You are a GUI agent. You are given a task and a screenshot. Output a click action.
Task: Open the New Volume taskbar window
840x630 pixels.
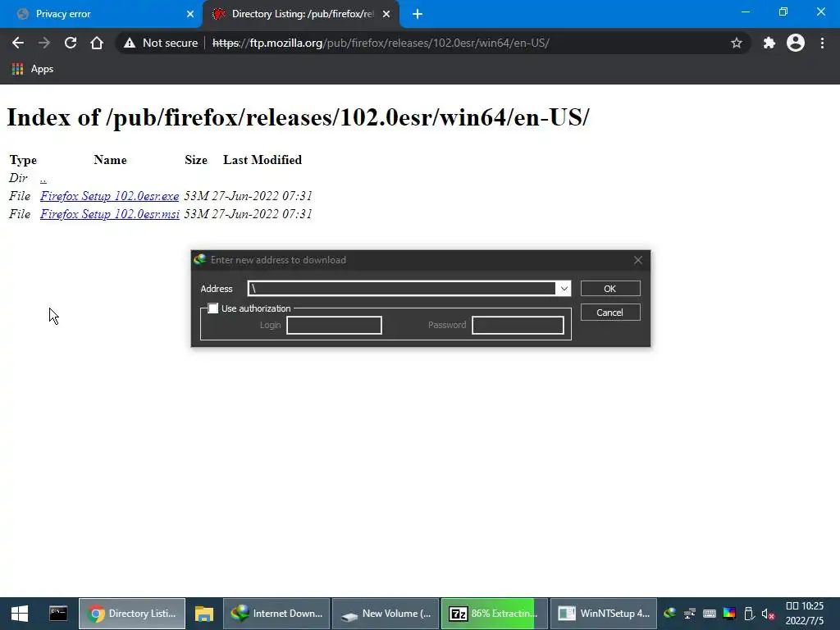click(x=386, y=614)
